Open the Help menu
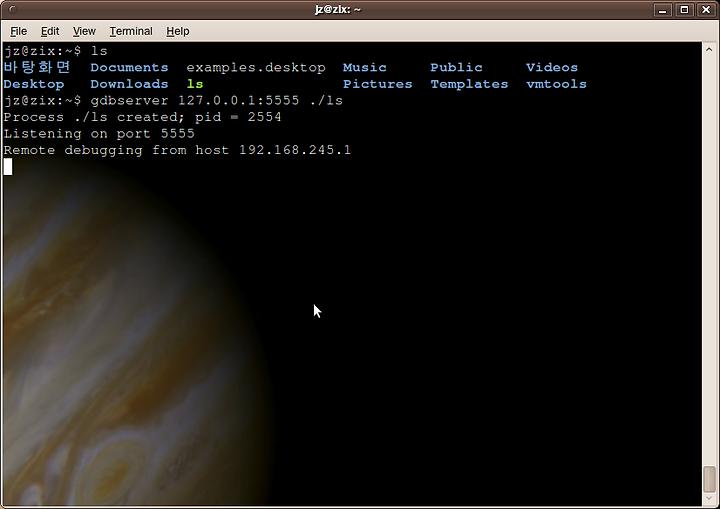The image size is (720, 509). [x=178, y=31]
